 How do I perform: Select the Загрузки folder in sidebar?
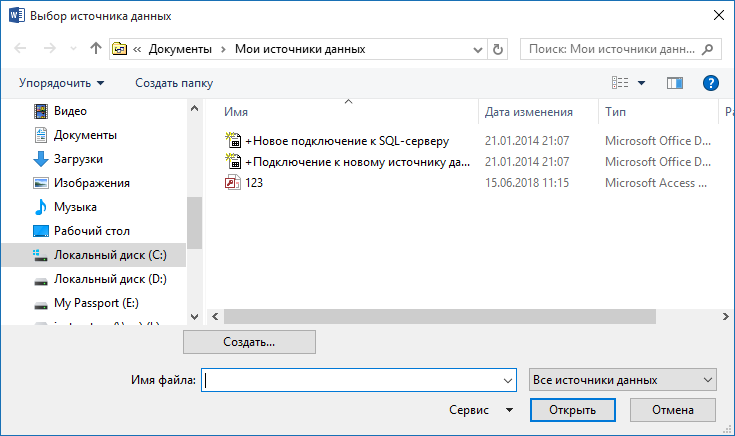pyautogui.click(x=78, y=159)
